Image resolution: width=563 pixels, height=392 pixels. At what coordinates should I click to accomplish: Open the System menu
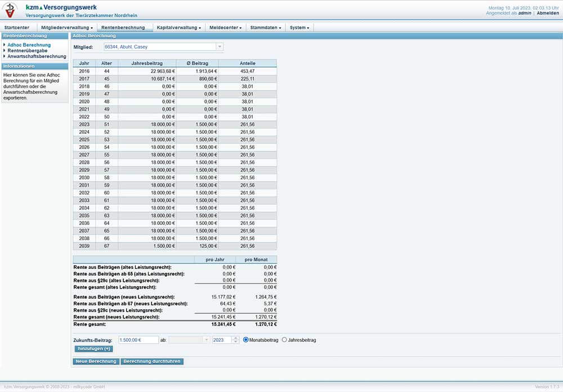(300, 27)
